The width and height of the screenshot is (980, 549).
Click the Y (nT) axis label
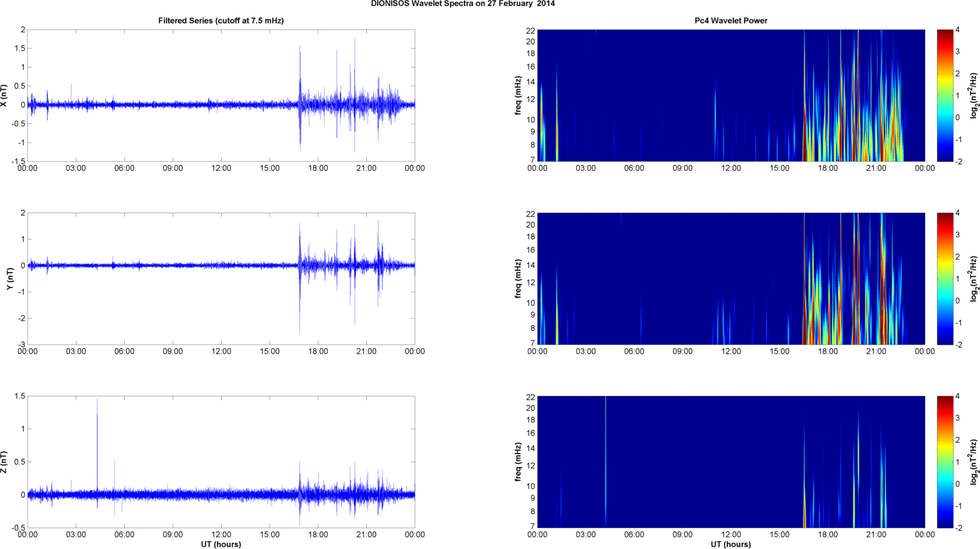click(10, 278)
